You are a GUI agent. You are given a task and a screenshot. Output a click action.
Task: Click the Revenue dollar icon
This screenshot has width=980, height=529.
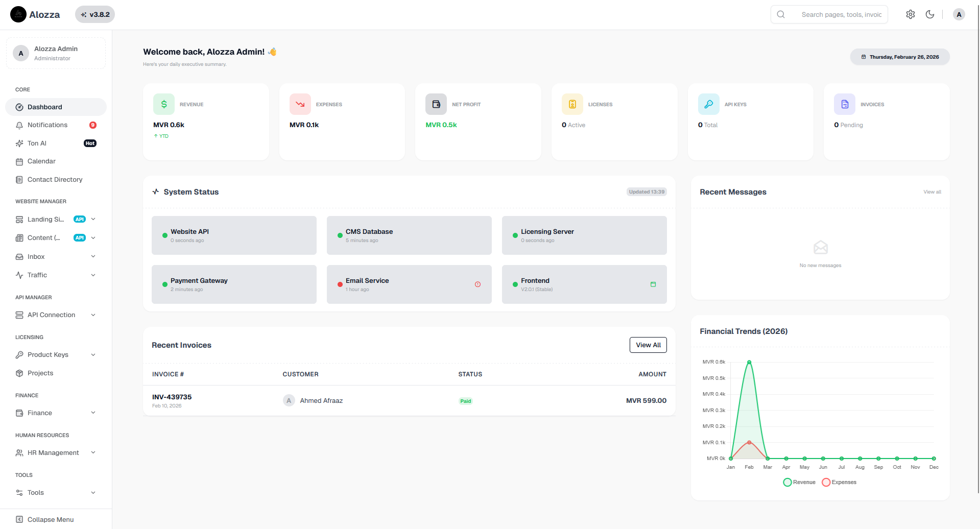coord(164,104)
